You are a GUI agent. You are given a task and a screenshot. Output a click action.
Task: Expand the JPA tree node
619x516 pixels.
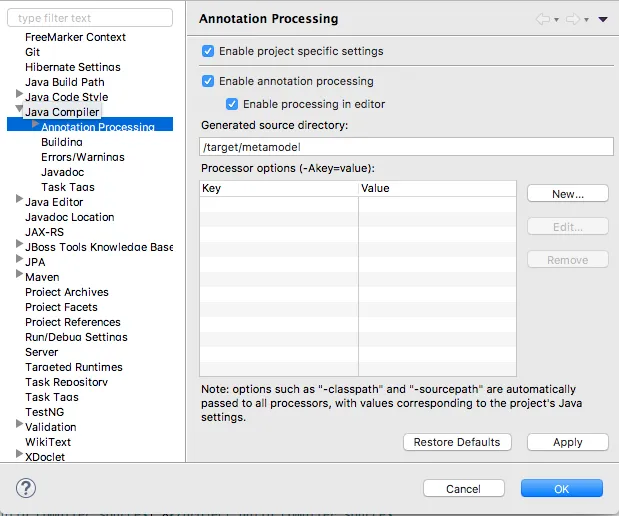(x=19, y=260)
